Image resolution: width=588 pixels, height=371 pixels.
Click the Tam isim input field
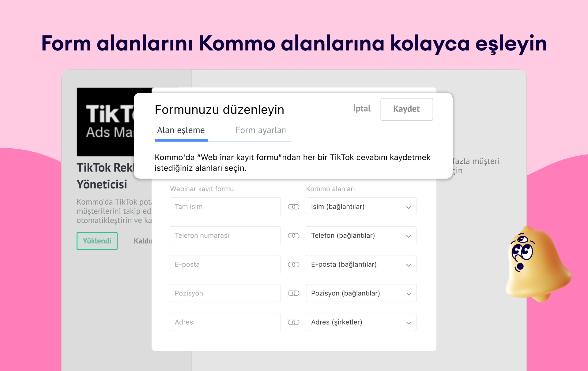(x=225, y=207)
